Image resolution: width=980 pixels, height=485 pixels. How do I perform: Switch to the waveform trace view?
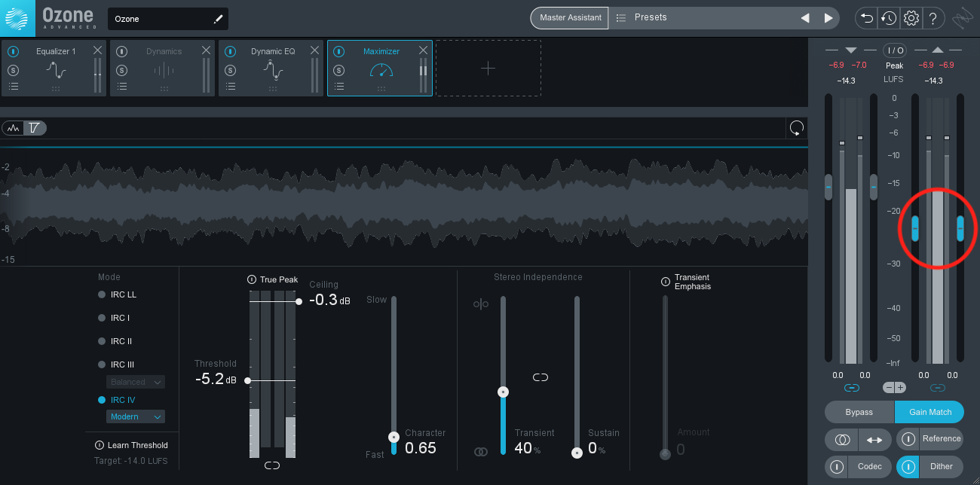point(14,128)
